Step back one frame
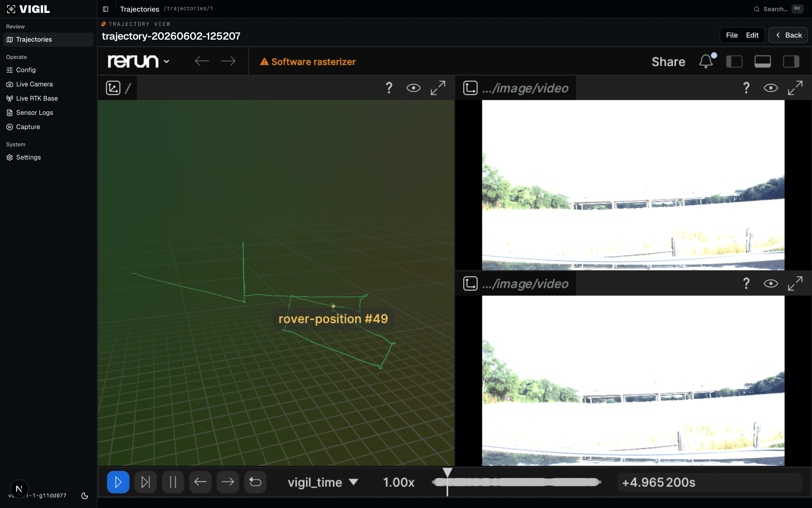This screenshot has height=508, width=812. pos(200,482)
